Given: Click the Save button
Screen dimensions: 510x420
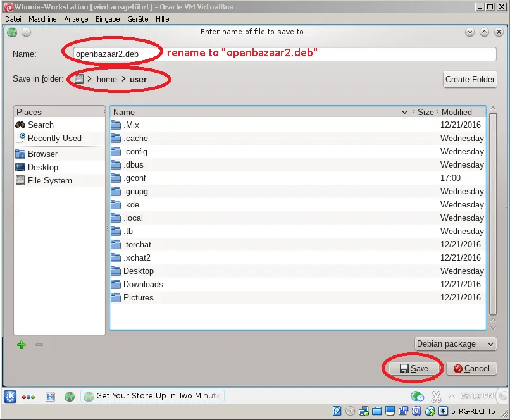Looking at the screenshot, I should click(x=414, y=369).
